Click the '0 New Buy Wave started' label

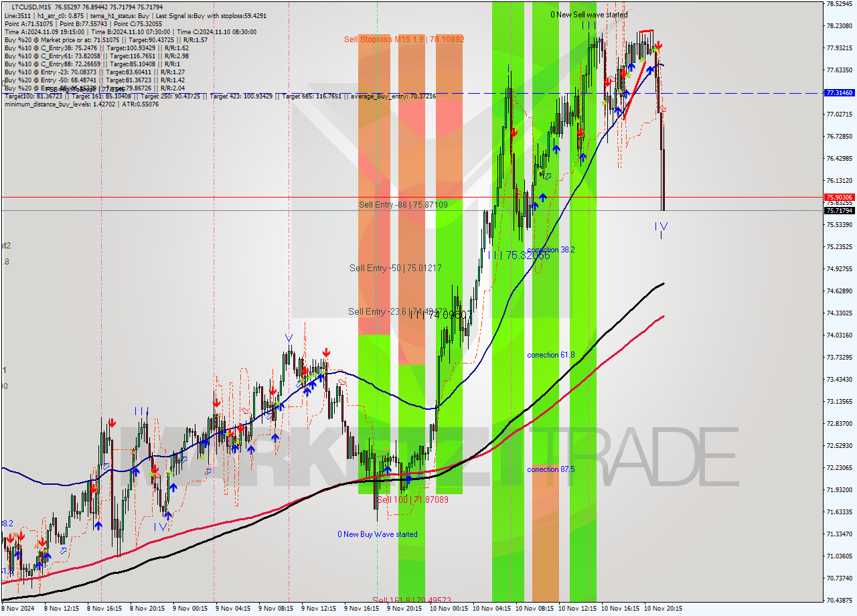(x=377, y=534)
